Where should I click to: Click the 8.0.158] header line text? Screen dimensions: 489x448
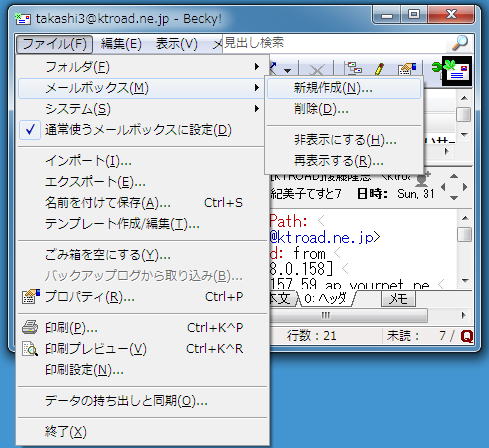click(x=301, y=269)
